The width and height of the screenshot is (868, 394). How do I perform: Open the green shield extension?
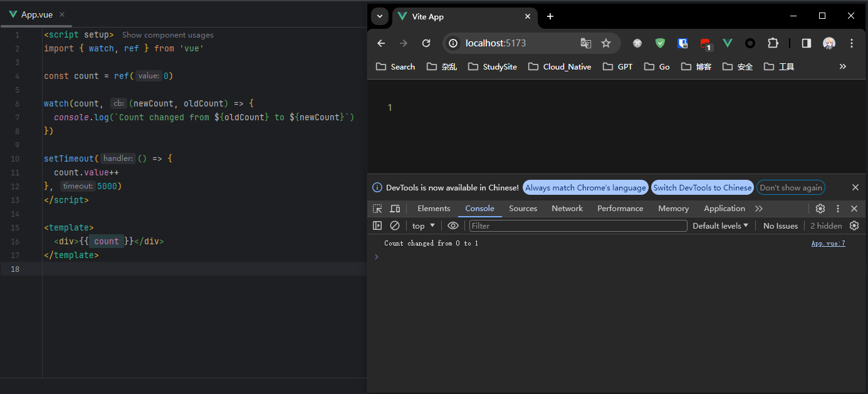tap(660, 43)
